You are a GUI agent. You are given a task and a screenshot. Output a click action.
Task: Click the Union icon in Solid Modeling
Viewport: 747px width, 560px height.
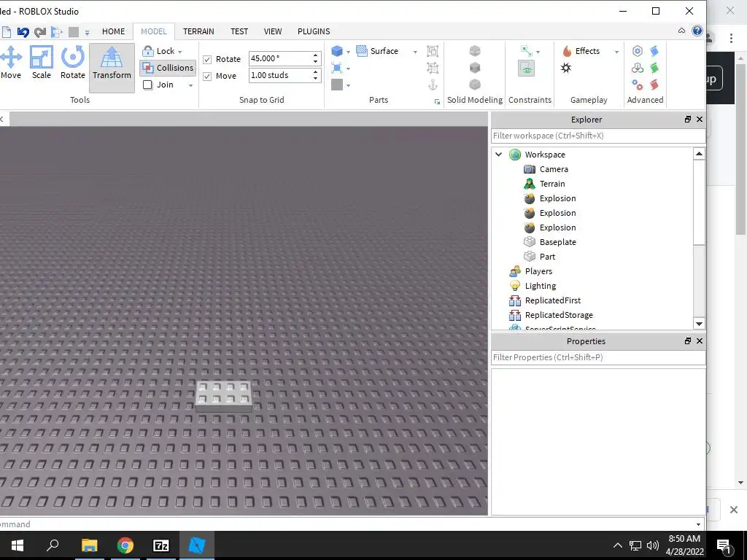[x=475, y=51]
